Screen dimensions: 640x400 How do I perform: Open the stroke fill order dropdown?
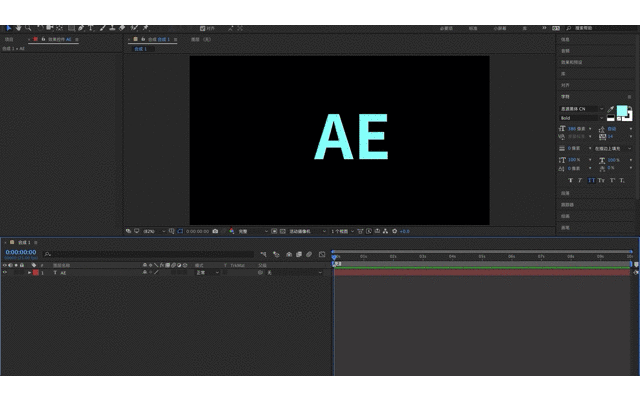click(613, 148)
